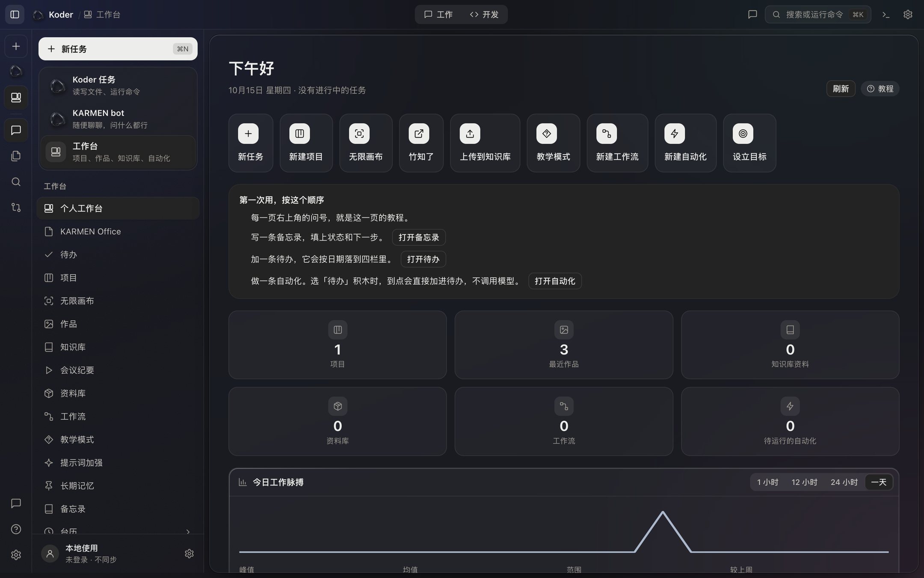The height and width of the screenshot is (578, 924).
Task: Click the 上传到知识库 upload card
Action: [485, 143]
